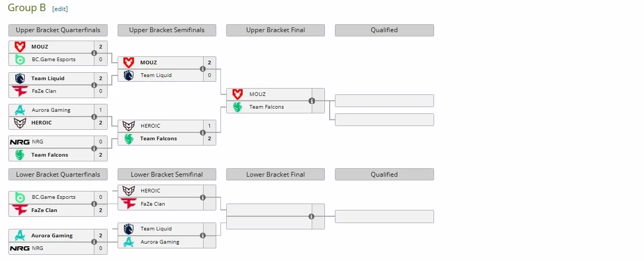The width and height of the screenshot is (644, 260).
Task: Open info for HEROIC vs FaZe Clan lower semifinal
Action: click(203, 197)
